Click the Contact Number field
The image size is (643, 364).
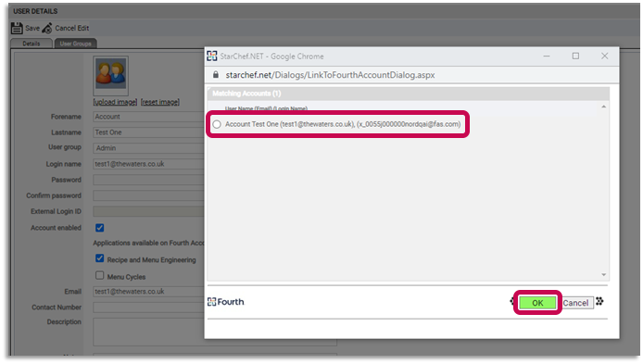[148, 308]
